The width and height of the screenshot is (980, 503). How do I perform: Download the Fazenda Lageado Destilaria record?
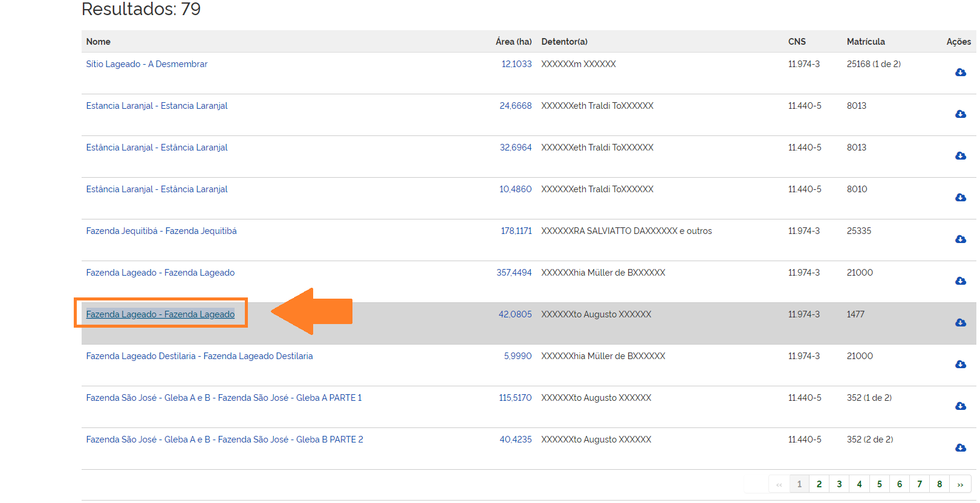[x=960, y=365]
